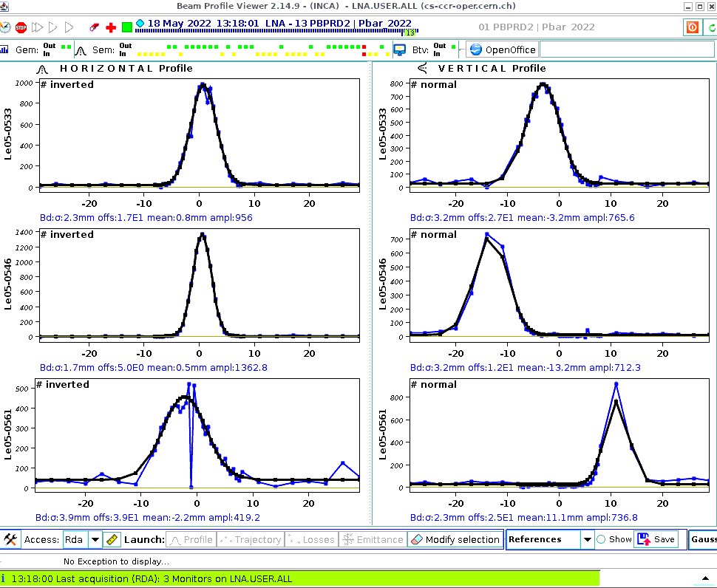Click the empty text field beside OpenOffice

[627, 49]
